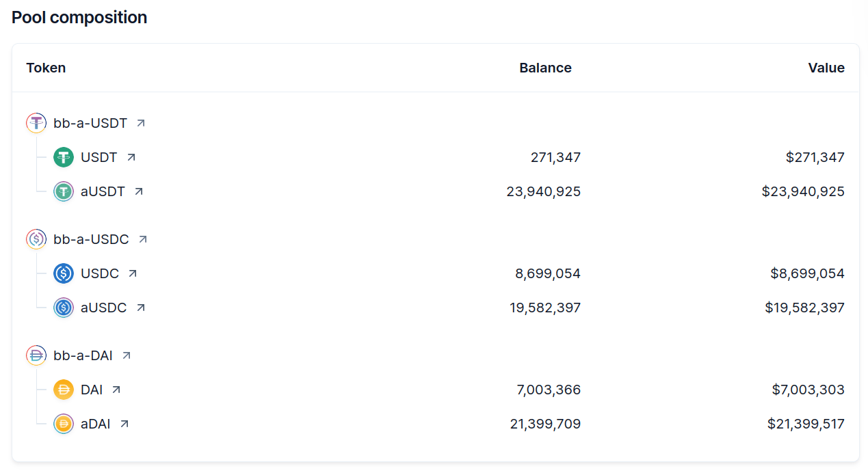The image size is (868, 475).
Task: Follow the aUSDT external link arrow
Action: [x=139, y=191]
